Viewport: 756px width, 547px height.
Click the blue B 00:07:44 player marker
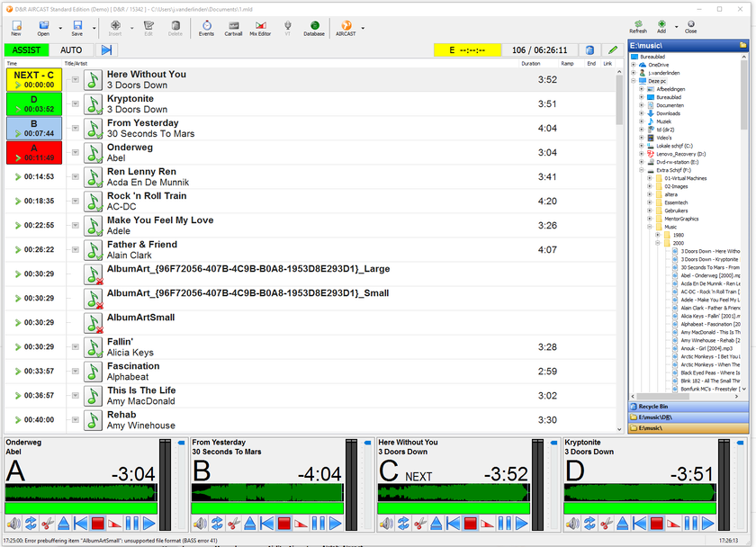click(x=34, y=128)
